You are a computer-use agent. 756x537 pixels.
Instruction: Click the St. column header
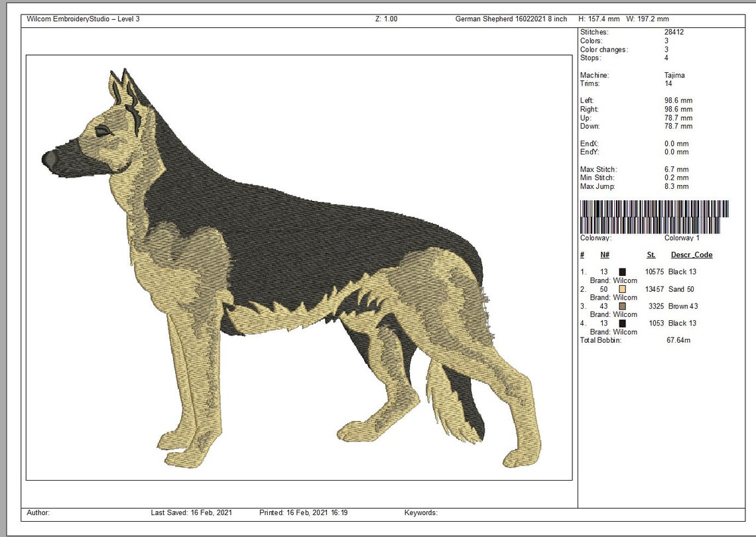coord(650,255)
